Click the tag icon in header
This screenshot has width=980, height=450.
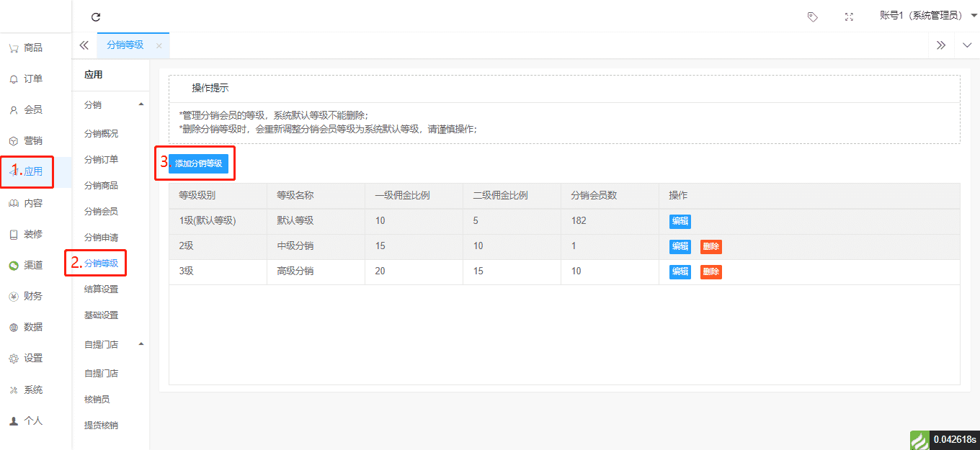(813, 17)
